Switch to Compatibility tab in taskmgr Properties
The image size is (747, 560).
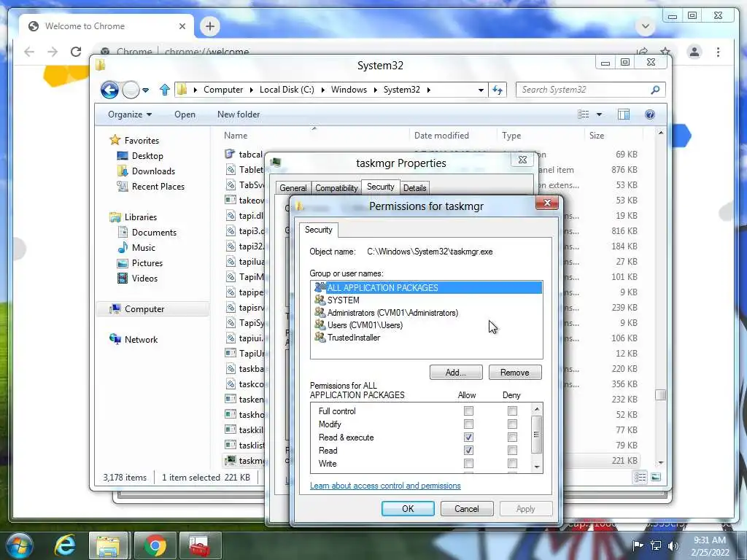coord(336,187)
